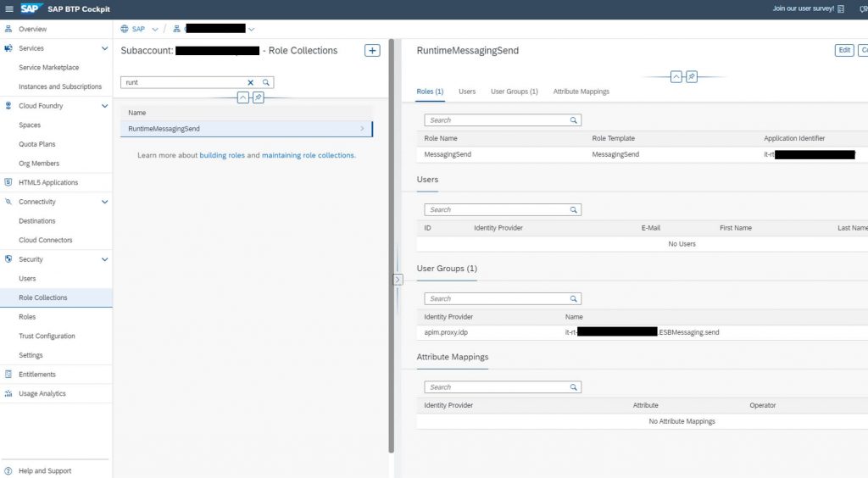Click search icon in Attribute Mappings search box
Image resolution: width=868 pixels, height=478 pixels.
coord(574,387)
